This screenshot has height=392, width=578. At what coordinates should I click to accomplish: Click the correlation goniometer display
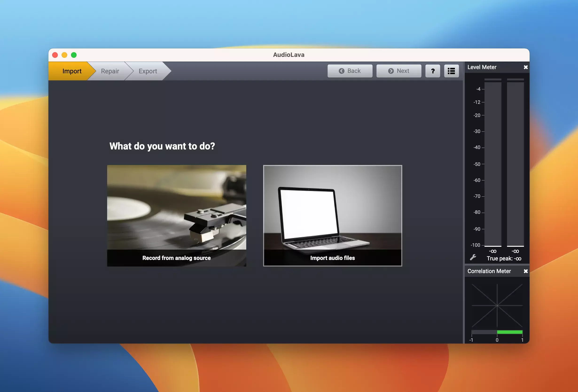(x=497, y=306)
